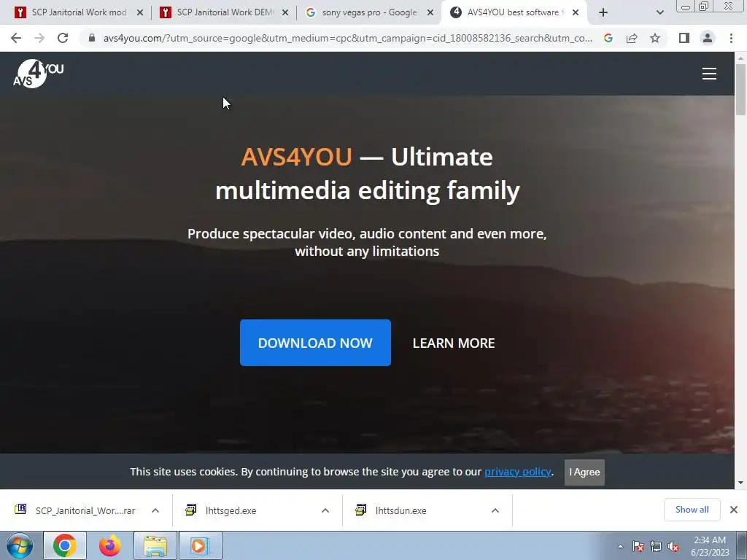Switch to SCP Janitorial Work mod tab

click(79, 12)
